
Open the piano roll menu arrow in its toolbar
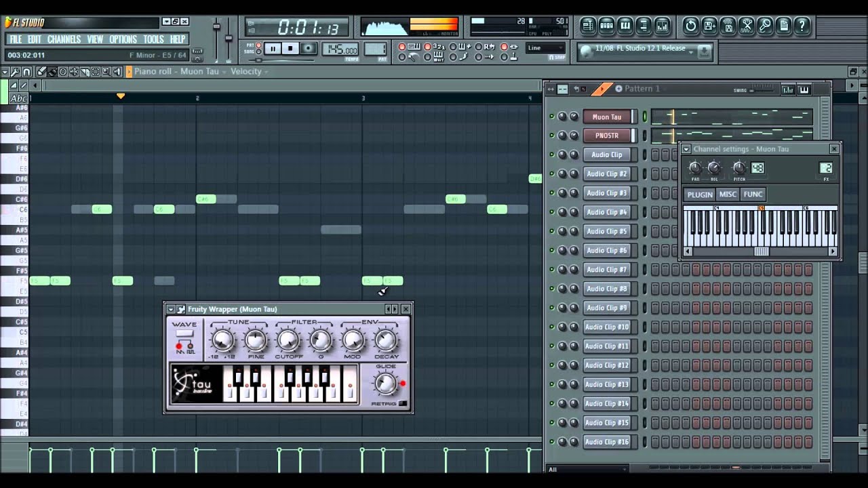tap(5, 71)
